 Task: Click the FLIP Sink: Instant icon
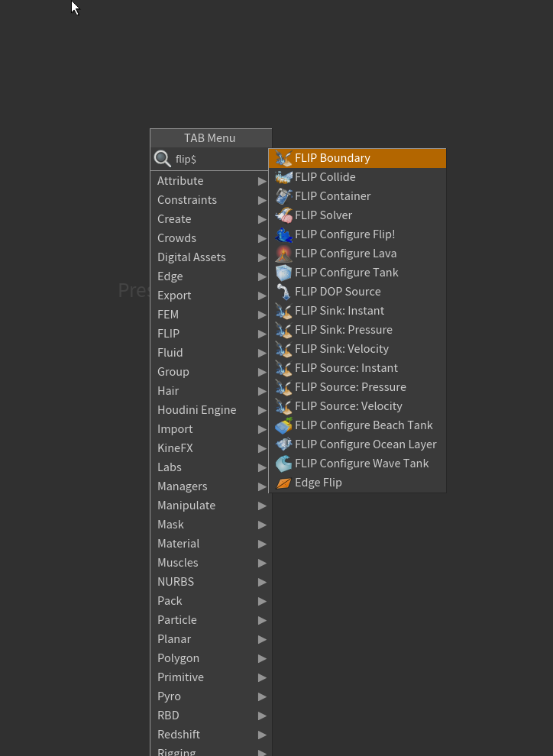[283, 311]
